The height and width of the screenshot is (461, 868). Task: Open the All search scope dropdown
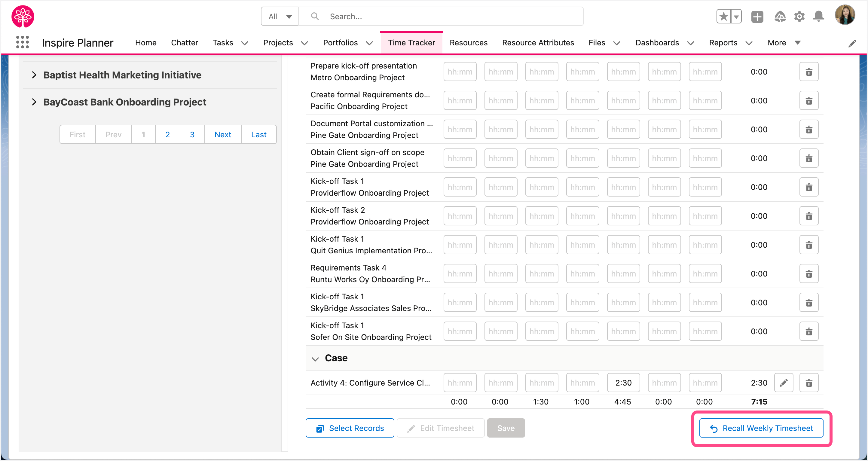click(x=279, y=16)
